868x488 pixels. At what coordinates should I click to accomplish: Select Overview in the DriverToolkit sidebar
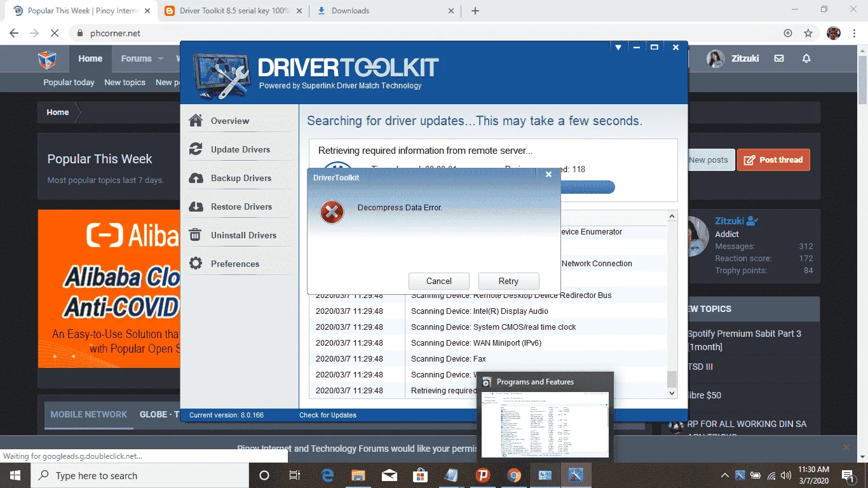point(230,121)
